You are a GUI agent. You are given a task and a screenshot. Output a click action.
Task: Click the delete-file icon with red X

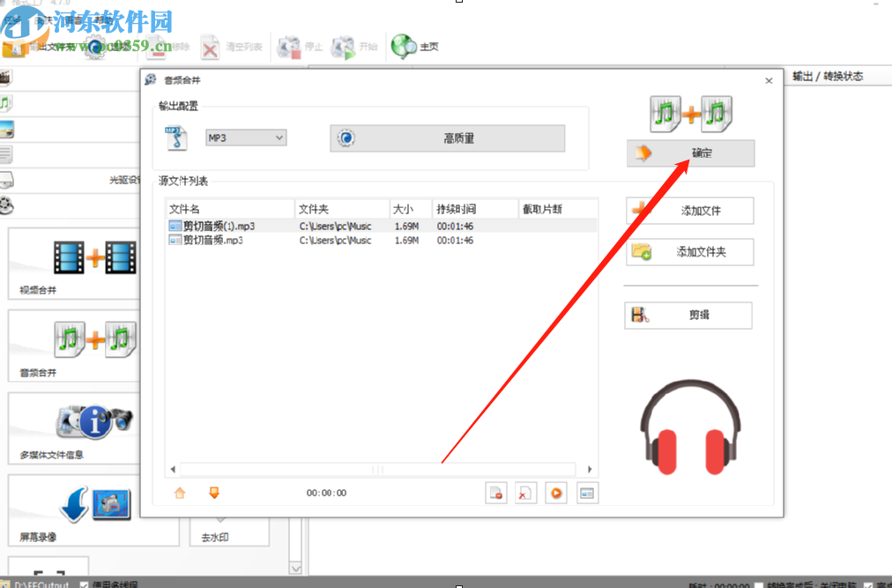click(525, 493)
